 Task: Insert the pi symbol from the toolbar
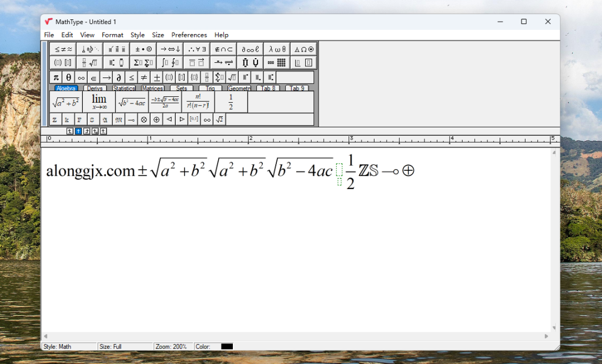(x=56, y=77)
